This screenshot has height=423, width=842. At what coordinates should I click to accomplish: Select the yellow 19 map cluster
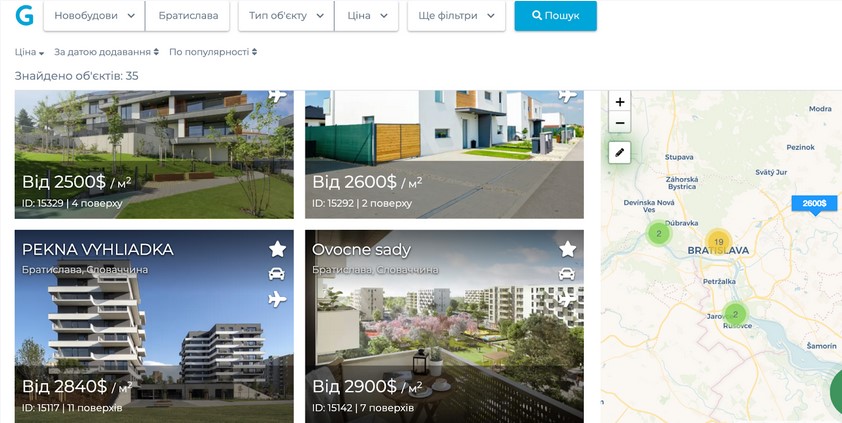(x=718, y=242)
